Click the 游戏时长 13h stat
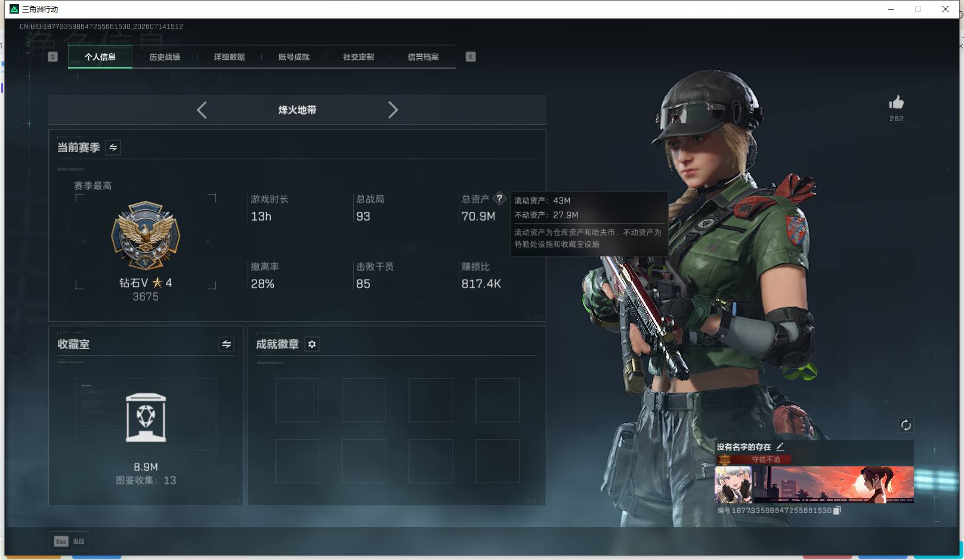The width and height of the screenshot is (964, 560). coord(270,208)
